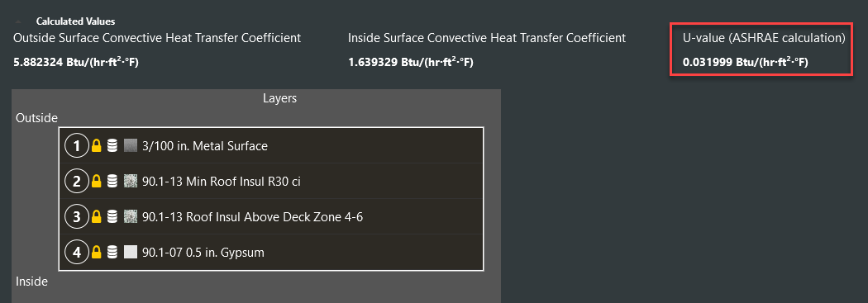Screen dimensions: 868x303
Task: Click lock icon on Metal Surface layer
Action: click(x=97, y=146)
